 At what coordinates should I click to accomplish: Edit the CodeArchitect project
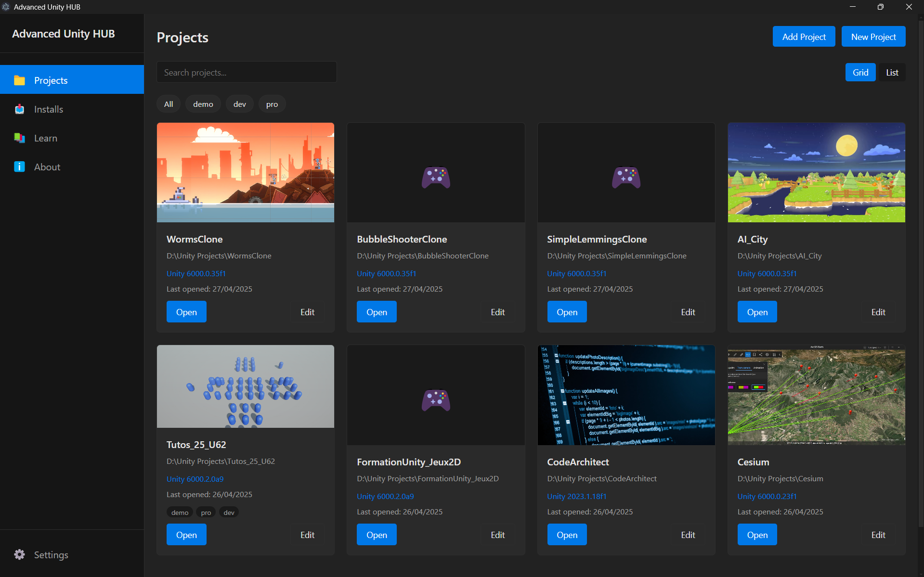[x=688, y=535]
